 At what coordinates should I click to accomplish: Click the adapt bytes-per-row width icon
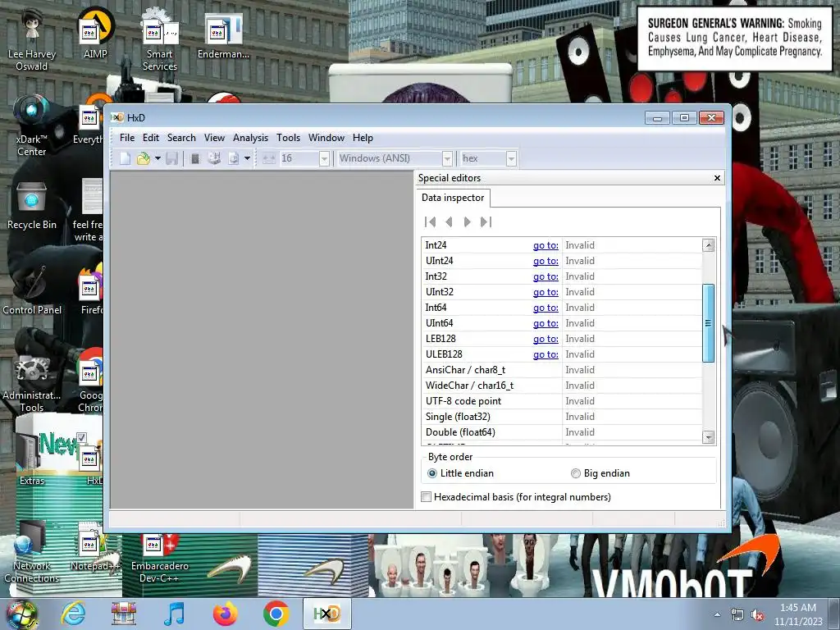[269, 158]
